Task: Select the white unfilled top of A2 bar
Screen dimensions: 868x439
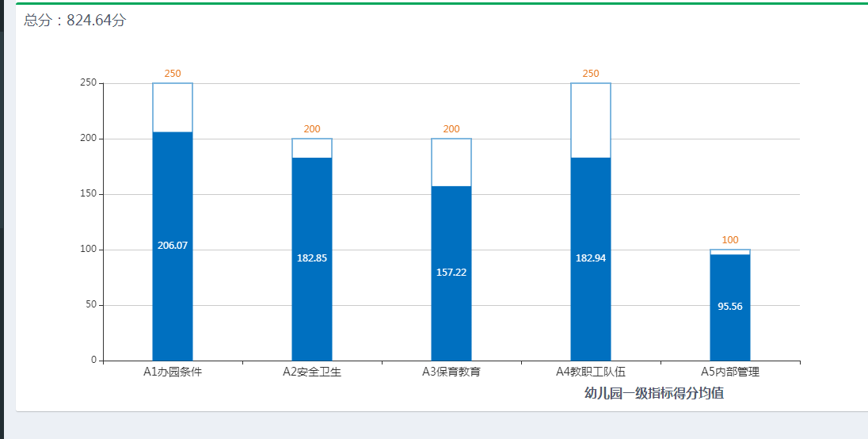Action: click(312, 148)
